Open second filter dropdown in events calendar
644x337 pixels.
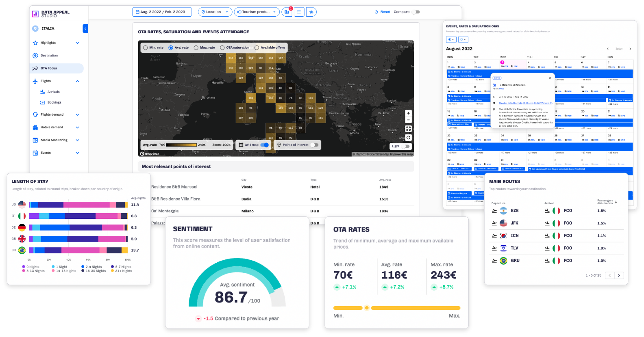(x=463, y=39)
